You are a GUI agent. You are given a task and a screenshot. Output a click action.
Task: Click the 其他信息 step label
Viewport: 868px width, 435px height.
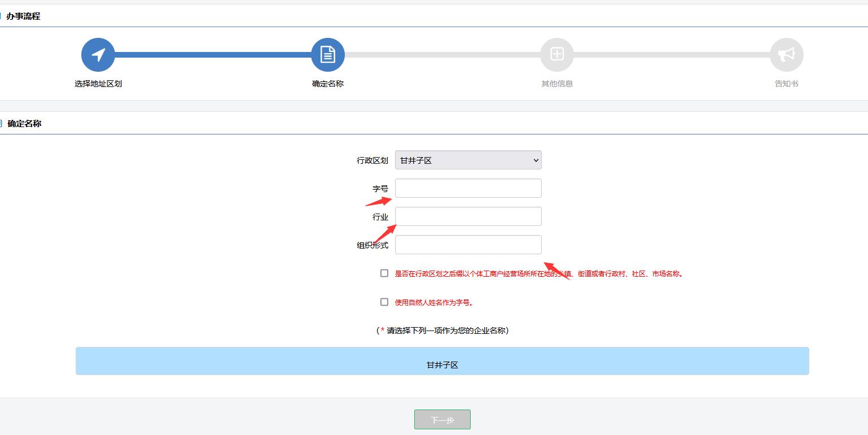tap(557, 84)
